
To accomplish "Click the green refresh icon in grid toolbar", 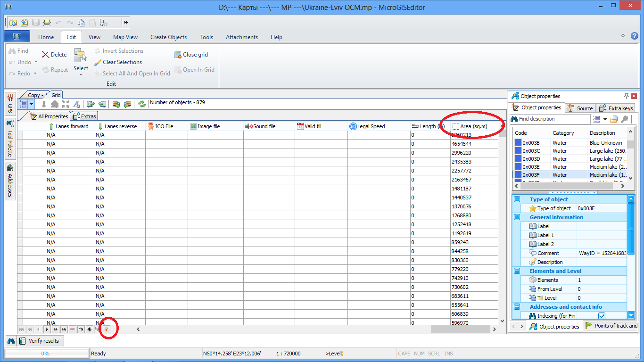I will point(141,104).
